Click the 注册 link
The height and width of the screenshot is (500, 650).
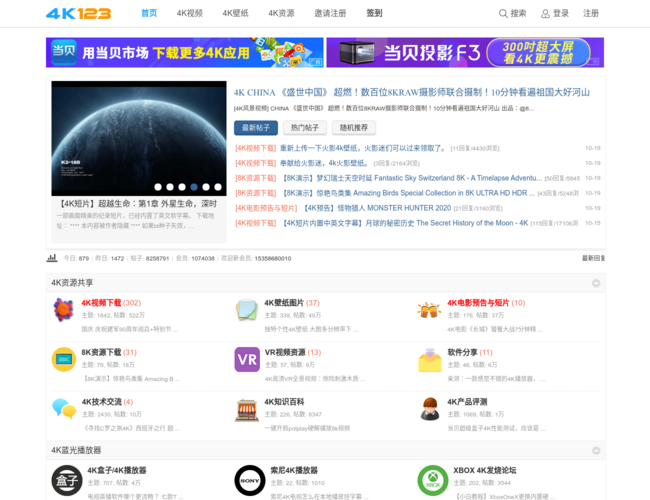(591, 13)
